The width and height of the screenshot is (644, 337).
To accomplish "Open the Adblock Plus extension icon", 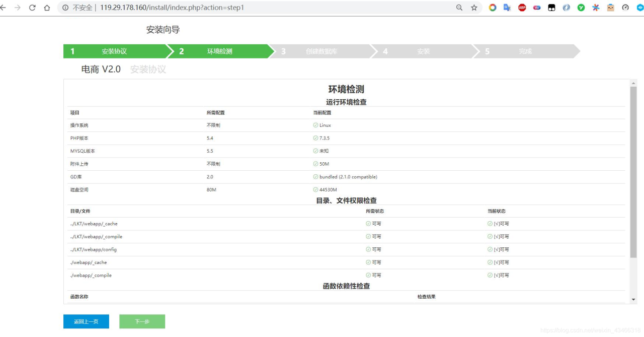I will (x=522, y=8).
